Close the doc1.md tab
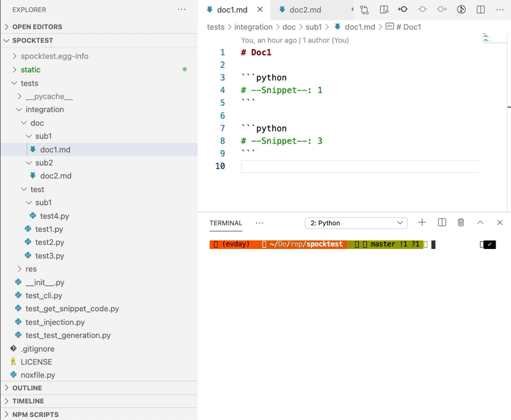511x420 pixels. 260,10
